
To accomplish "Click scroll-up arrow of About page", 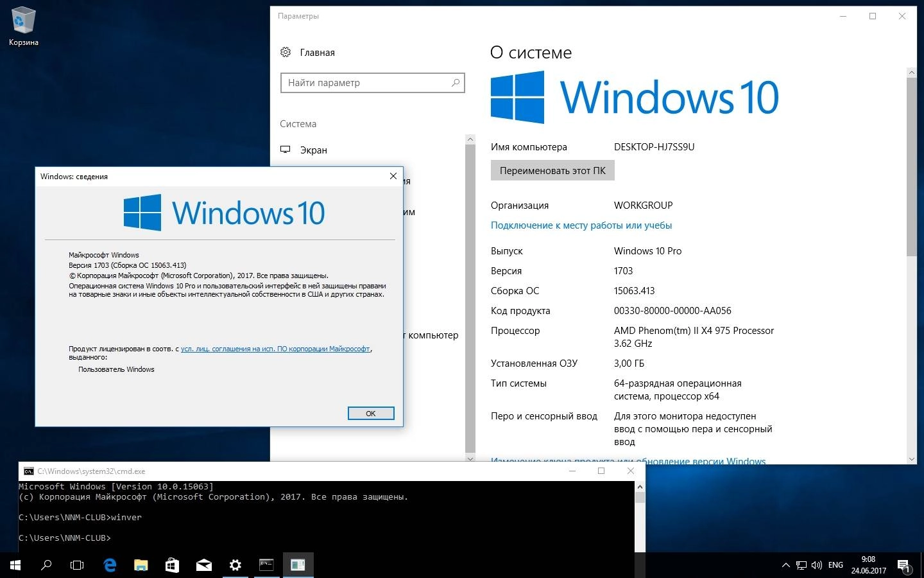I will [911, 73].
